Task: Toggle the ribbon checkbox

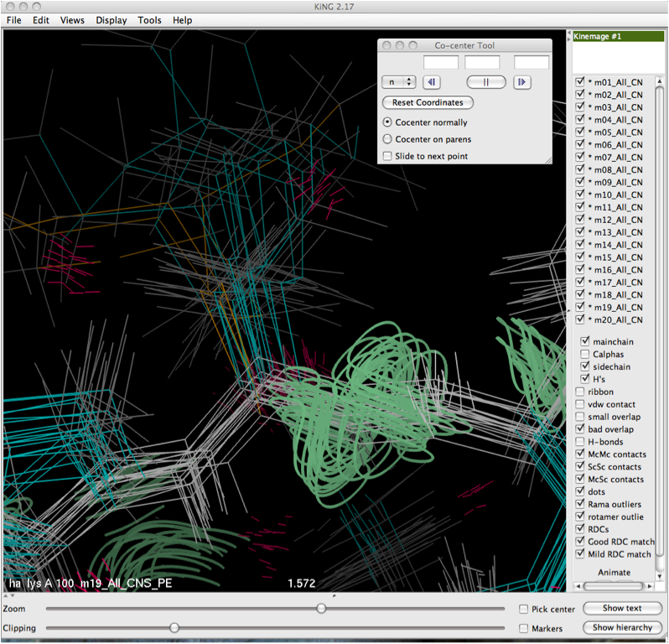Action: [x=580, y=392]
